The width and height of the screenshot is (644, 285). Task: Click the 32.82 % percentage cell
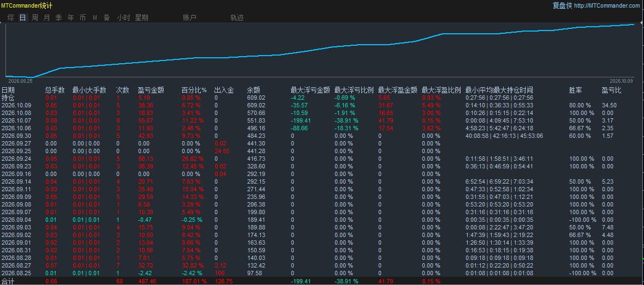193,266
